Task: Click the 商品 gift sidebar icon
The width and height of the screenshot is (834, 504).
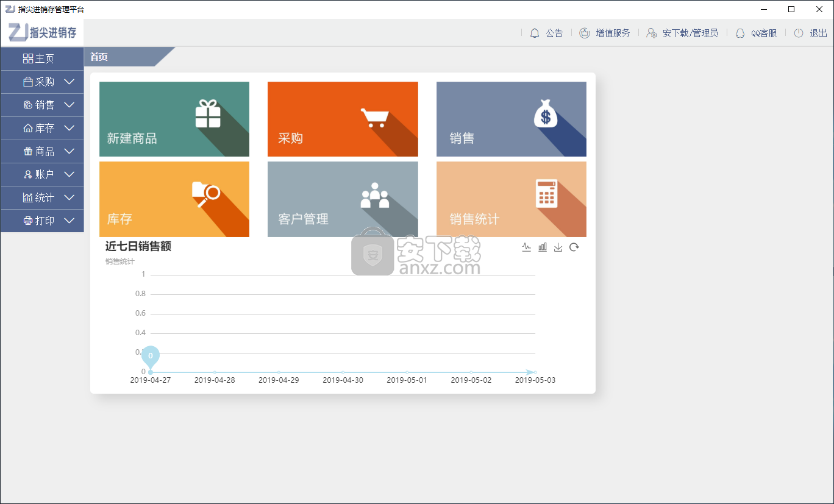Action: click(x=27, y=151)
